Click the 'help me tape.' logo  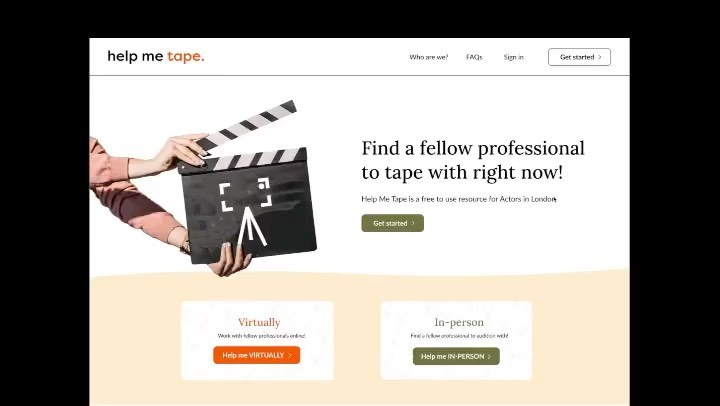tap(156, 56)
